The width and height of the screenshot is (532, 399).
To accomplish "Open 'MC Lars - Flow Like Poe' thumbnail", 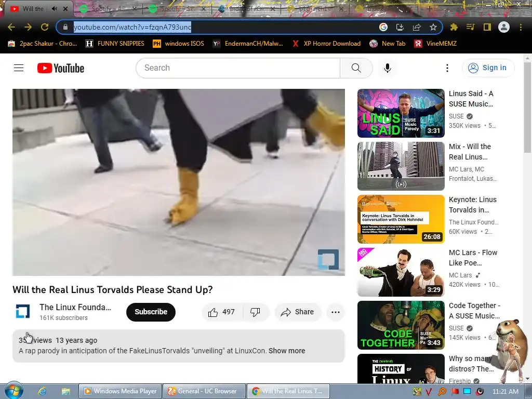I will point(401,272).
